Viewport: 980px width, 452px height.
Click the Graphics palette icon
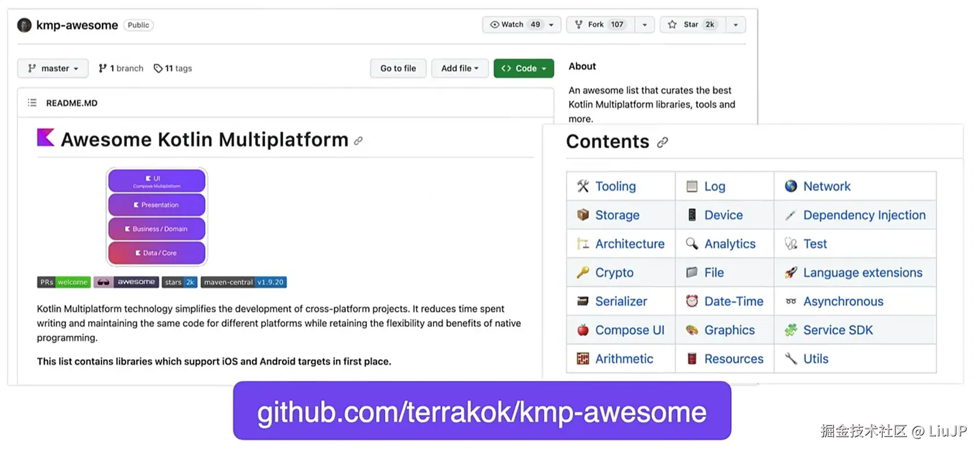(x=692, y=330)
